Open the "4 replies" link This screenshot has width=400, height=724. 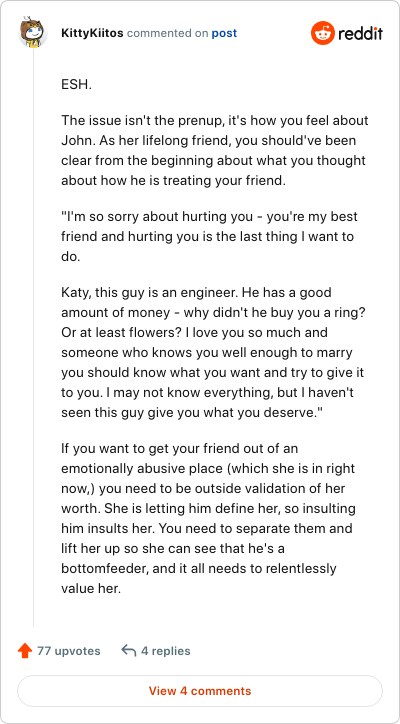pyautogui.click(x=165, y=651)
